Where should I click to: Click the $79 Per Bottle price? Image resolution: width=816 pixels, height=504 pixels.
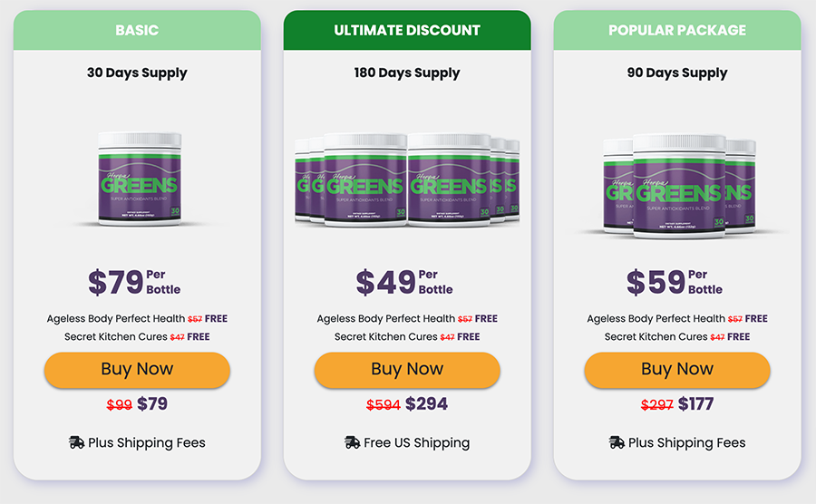coord(134,282)
